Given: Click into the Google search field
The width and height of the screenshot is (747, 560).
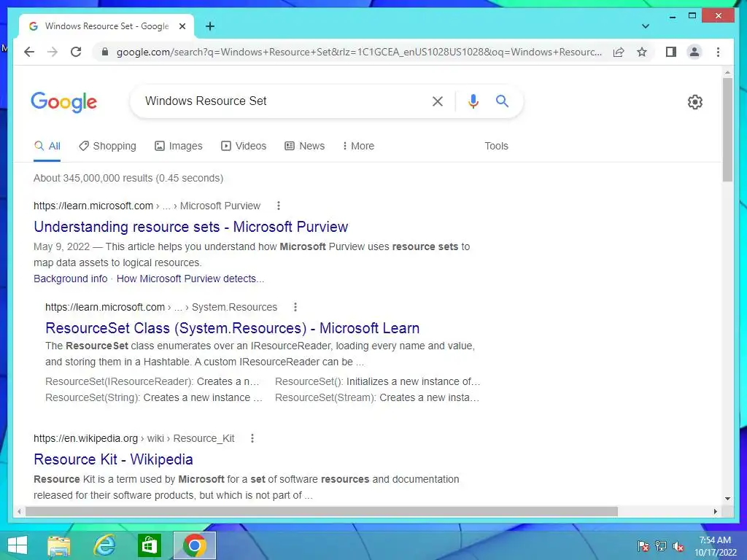Looking at the screenshot, I should point(281,101).
